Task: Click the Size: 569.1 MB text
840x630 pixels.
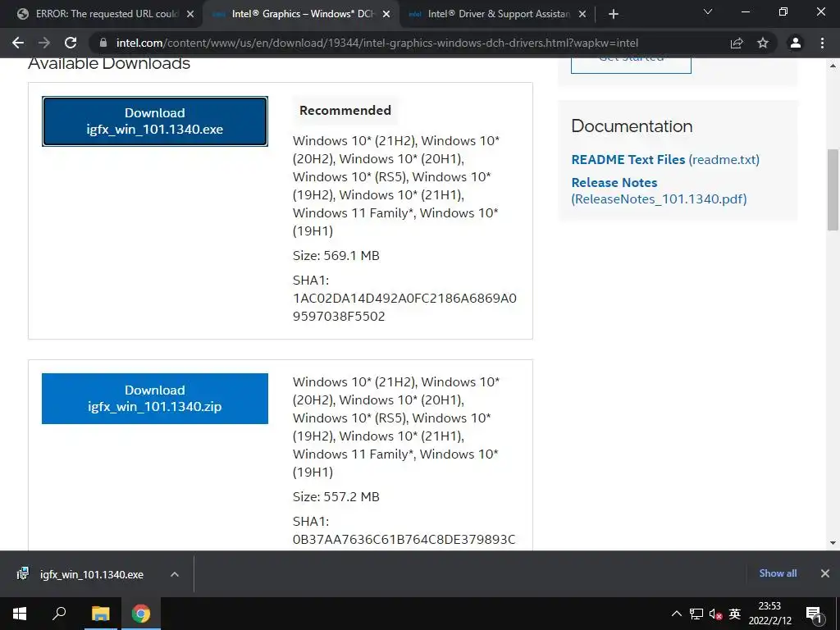Action: pyautogui.click(x=336, y=256)
